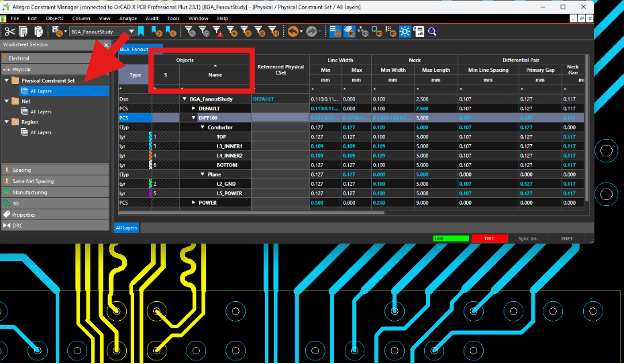
Task: Click the red DRC status indicator
Action: (489, 239)
